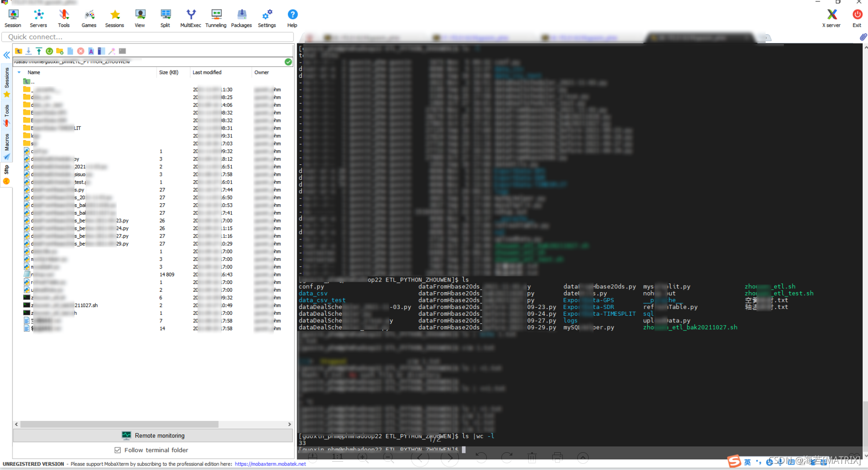Click the red delete icon in SFTP toolbar

[81, 51]
